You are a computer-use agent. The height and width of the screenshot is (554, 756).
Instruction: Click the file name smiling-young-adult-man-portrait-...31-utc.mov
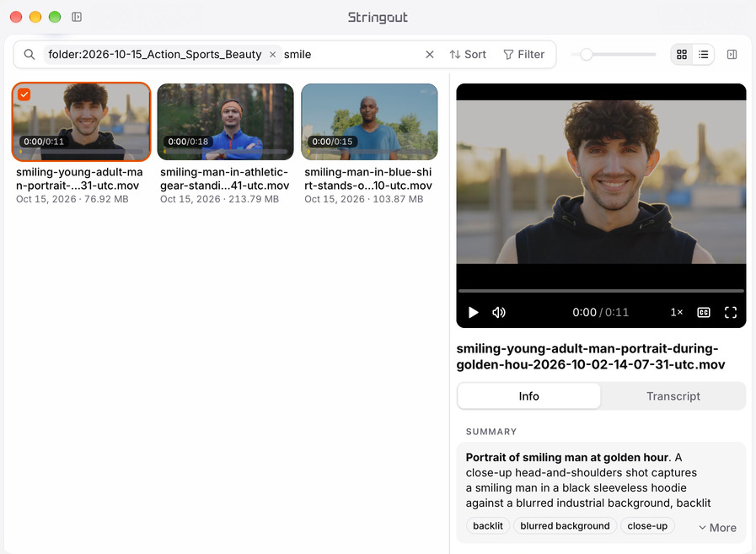pyautogui.click(x=79, y=179)
